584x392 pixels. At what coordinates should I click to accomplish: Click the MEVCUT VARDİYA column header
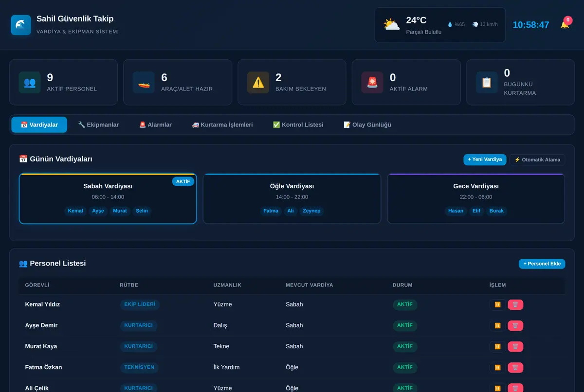point(310,285)
